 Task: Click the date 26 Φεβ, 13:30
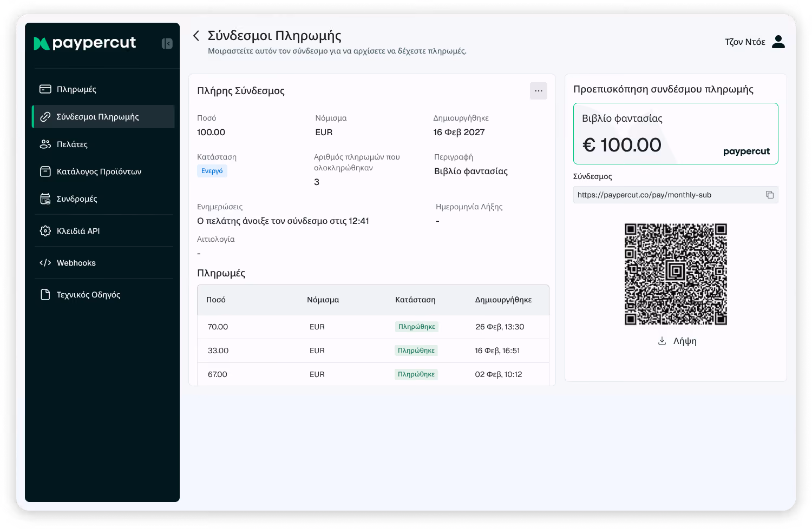click(x=500, y=327)
